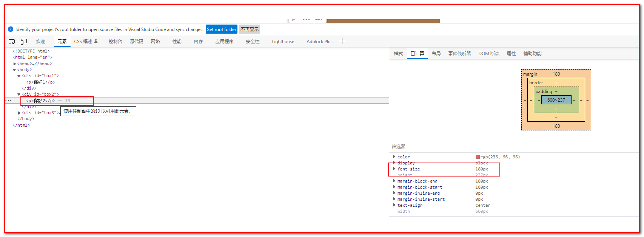The width and height of the screenshot is (644, 237).
Task: Click the border label in box model diagram
Action: [536, 83]
